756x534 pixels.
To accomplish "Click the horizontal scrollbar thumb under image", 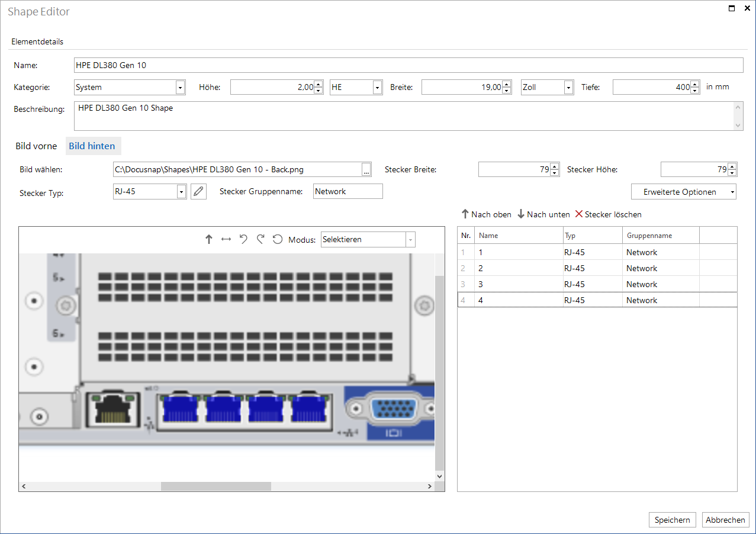I will pyautogui.click(x=216, y=486).
